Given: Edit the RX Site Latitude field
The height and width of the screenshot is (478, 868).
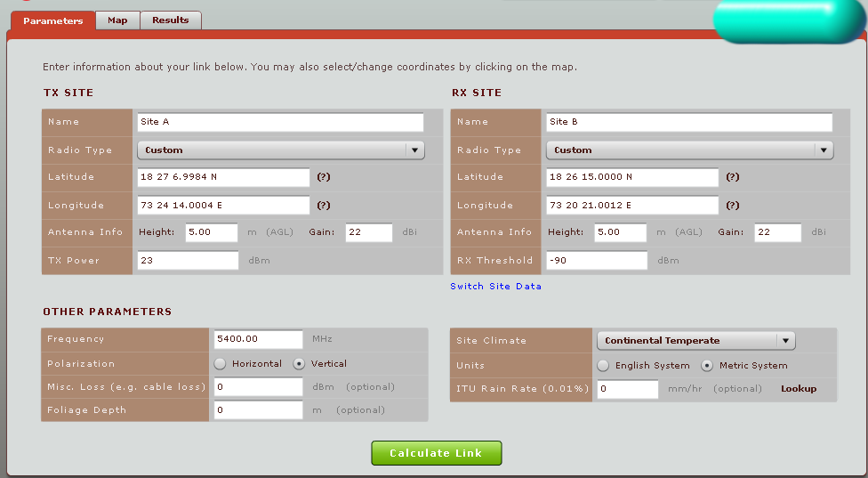Looking at the screenshot, I should (x=632, y=177).
